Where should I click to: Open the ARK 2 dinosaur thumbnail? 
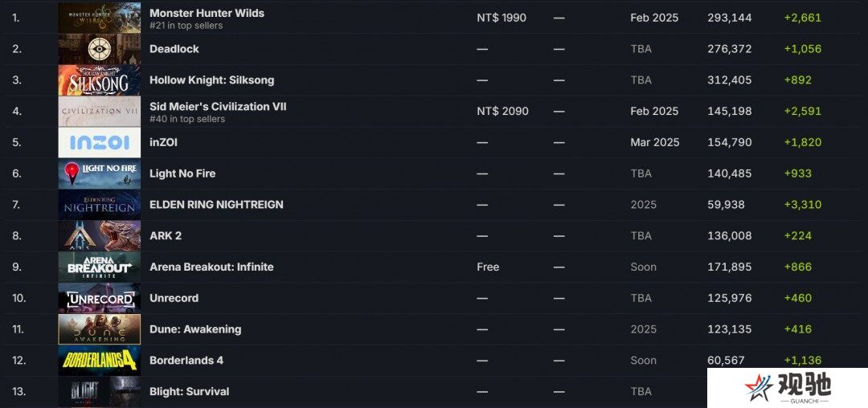coord(100,236)
